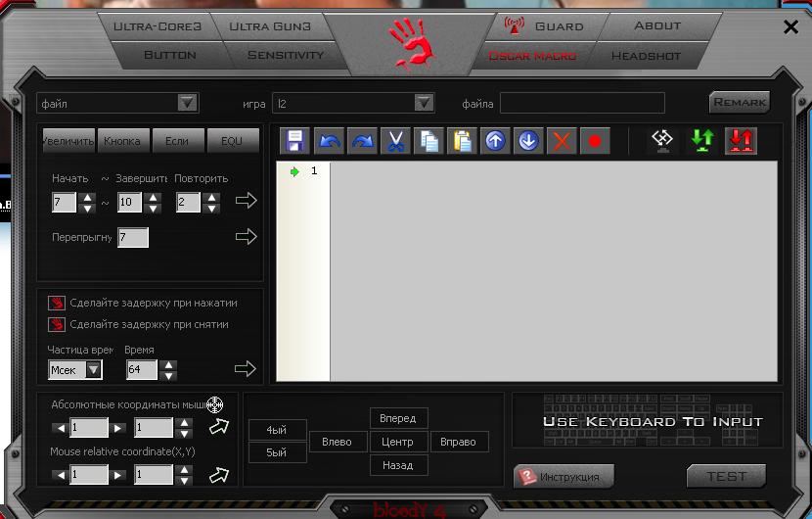Image resolution: width=812 pixels, height=519 pixels.
Task: Switch to the Button tab
Action: coord(170,55)
